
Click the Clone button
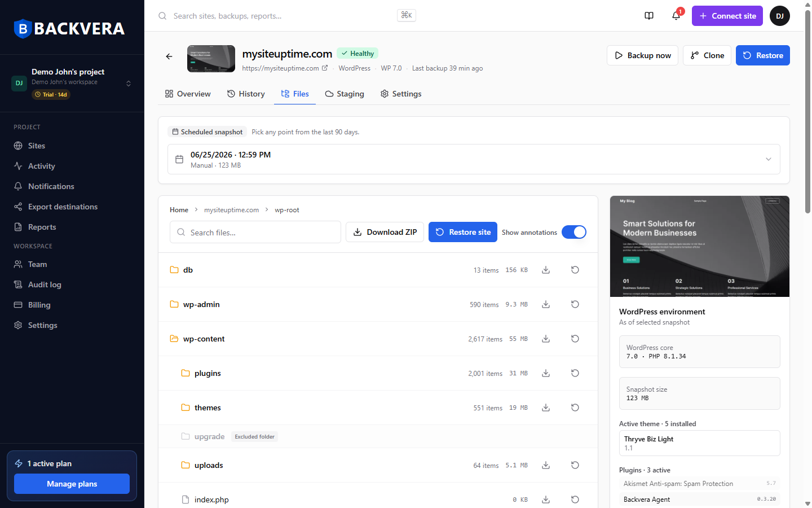[x=707, y=55]
